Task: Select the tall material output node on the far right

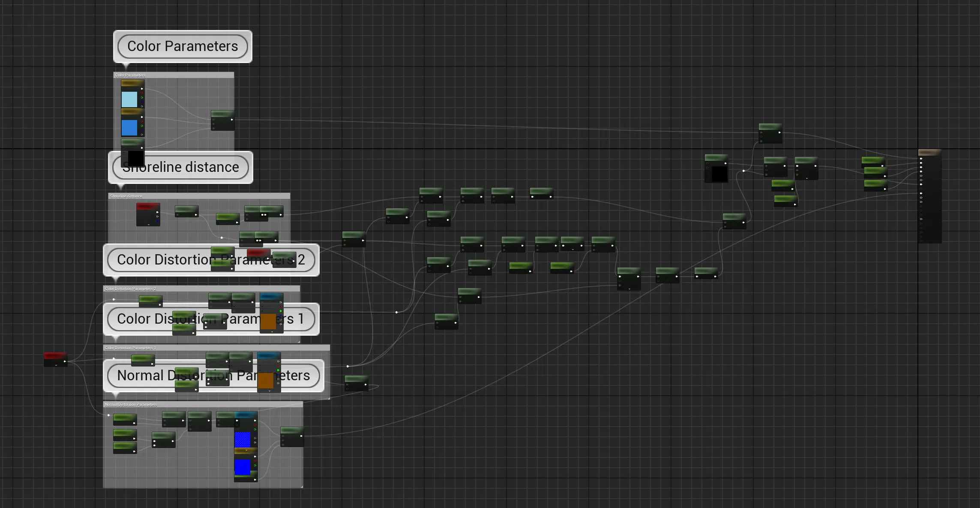Action: click(x=930, y=196)
